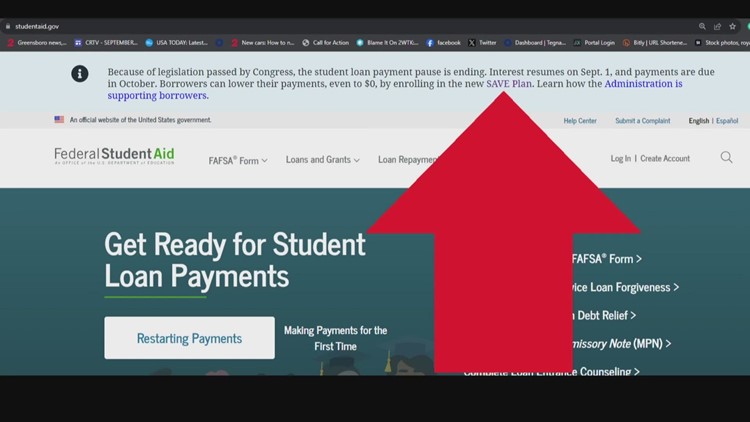The width and height of the screenshot is (750, 422).
Task: Switch site language to Español
Action: (x=727, y=121)
